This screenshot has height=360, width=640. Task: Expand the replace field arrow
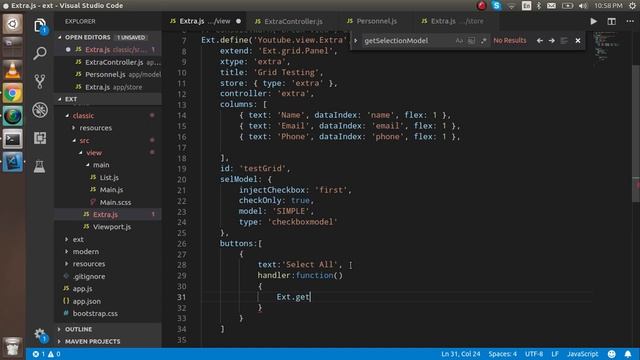coord(356,40)
